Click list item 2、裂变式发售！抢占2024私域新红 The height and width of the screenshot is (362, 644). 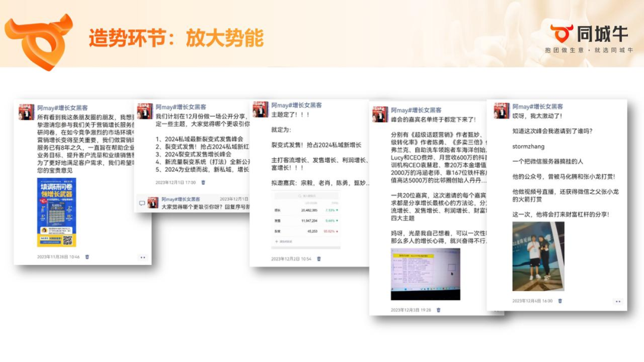pyautogui.click(x=203, y=146)
